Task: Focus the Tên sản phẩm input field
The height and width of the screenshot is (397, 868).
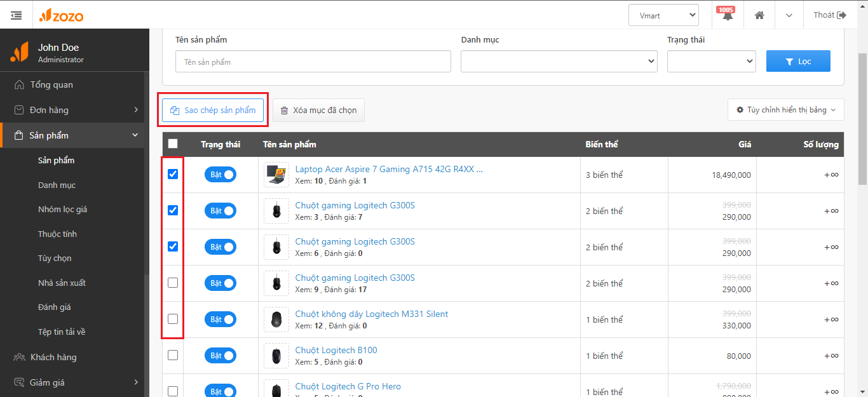Action: (313, 62)
